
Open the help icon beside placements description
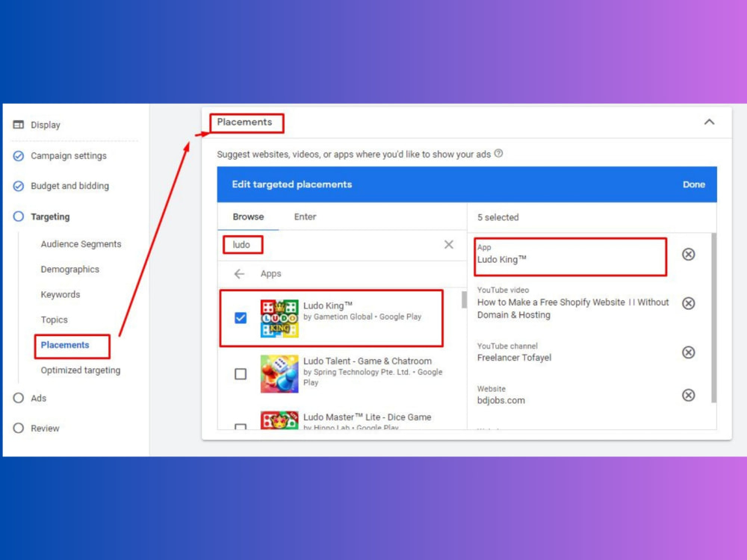coord(498,153)
